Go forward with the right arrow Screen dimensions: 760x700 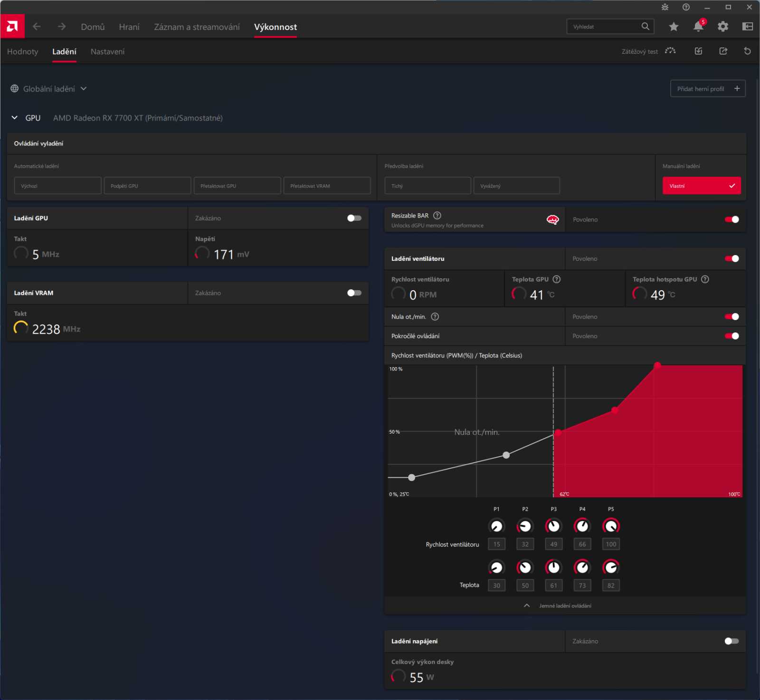tap(62, 27)
